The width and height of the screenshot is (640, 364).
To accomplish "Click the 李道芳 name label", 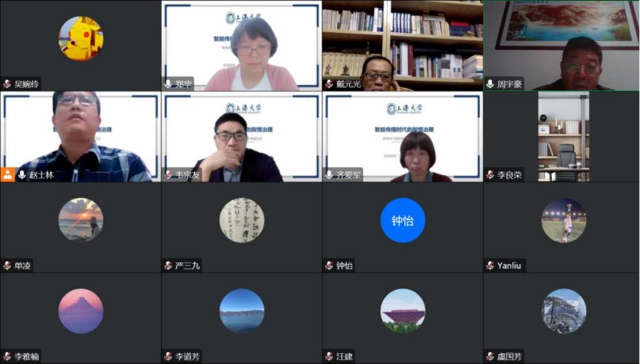I will 187,357.
